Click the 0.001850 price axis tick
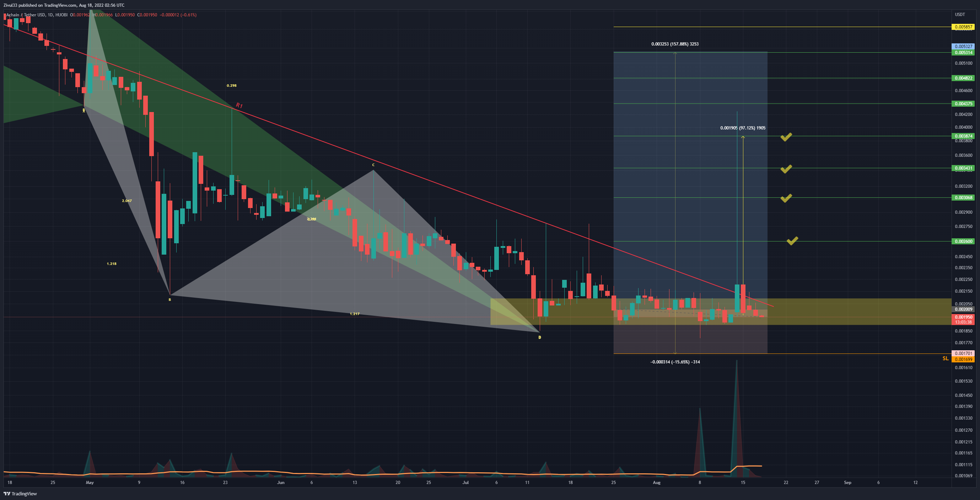Screen dimensions: 980x500 click(x=963, y=331)
